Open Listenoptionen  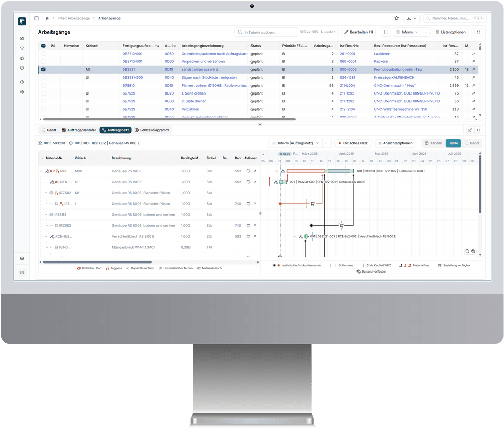tap(450, 32)
